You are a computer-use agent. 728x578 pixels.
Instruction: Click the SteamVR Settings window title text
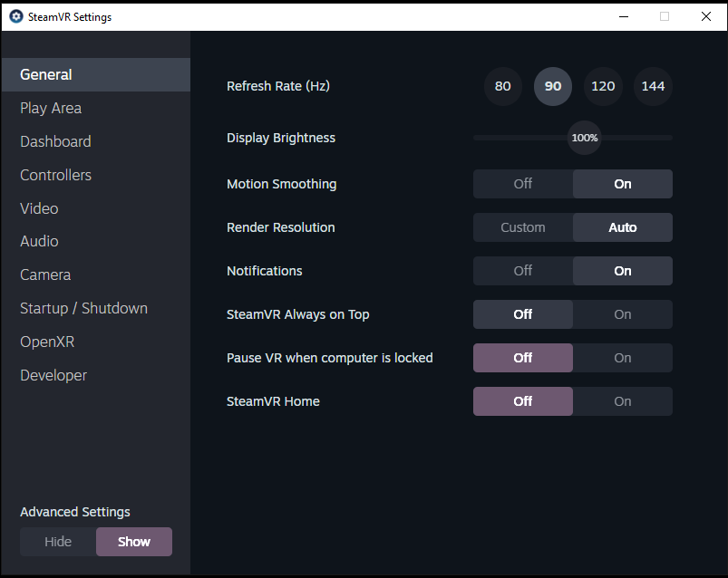[x=70, y=17]
